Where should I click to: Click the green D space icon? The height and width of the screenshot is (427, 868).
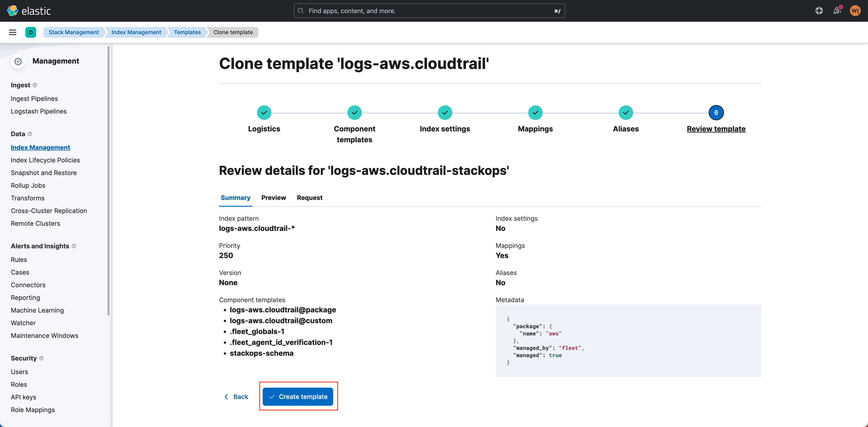click(x=31, y=32)
